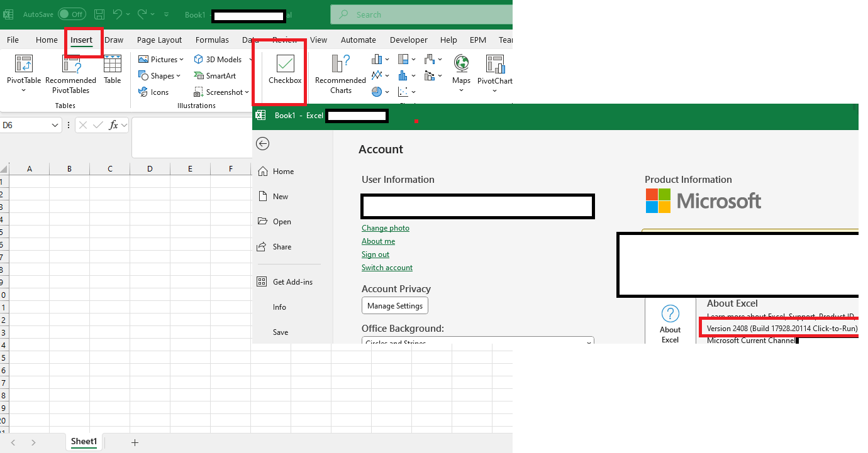Screen dimensions: 868x453
Task: Open Recommended PivotTables
Action: (x=70, y=74)
